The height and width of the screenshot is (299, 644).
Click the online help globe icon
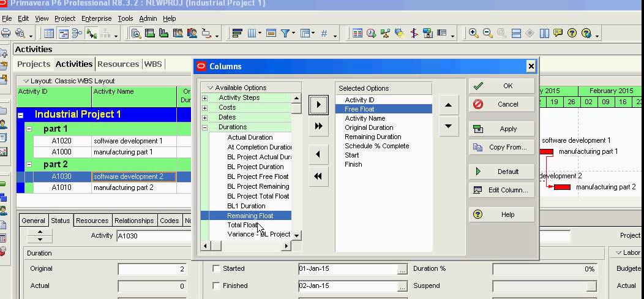(586, 33)
